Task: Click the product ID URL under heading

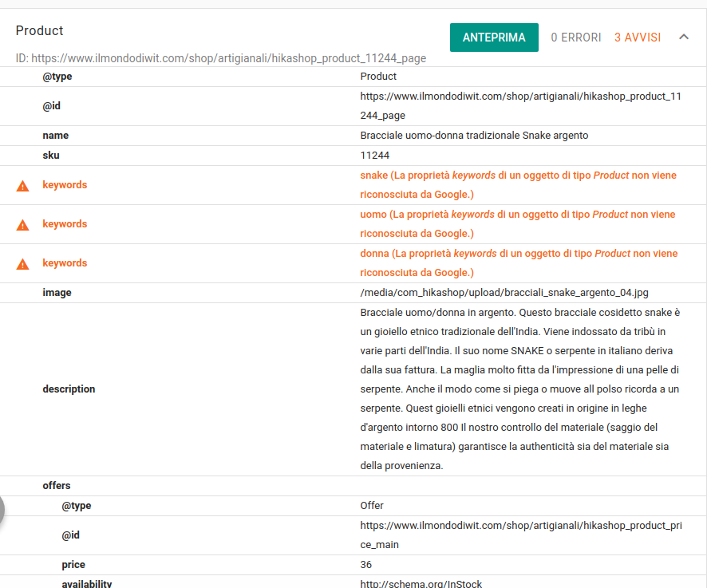Action: [x=221, y=58]
